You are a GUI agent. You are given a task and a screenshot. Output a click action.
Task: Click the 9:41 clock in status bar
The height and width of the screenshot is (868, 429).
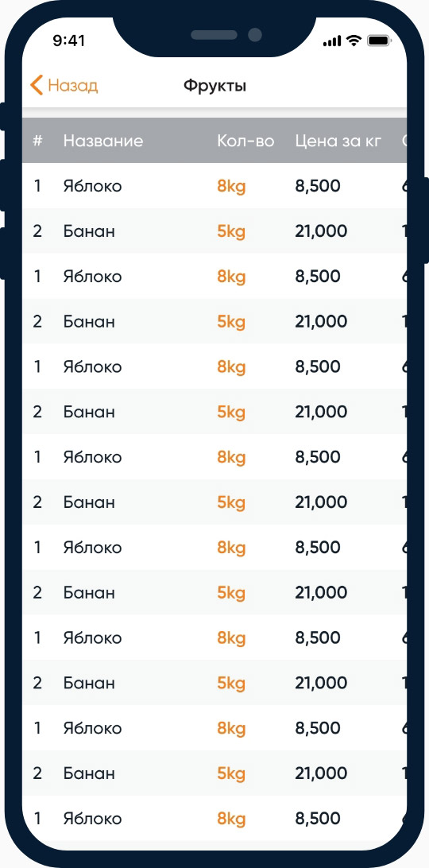click(x=68, y=41)
